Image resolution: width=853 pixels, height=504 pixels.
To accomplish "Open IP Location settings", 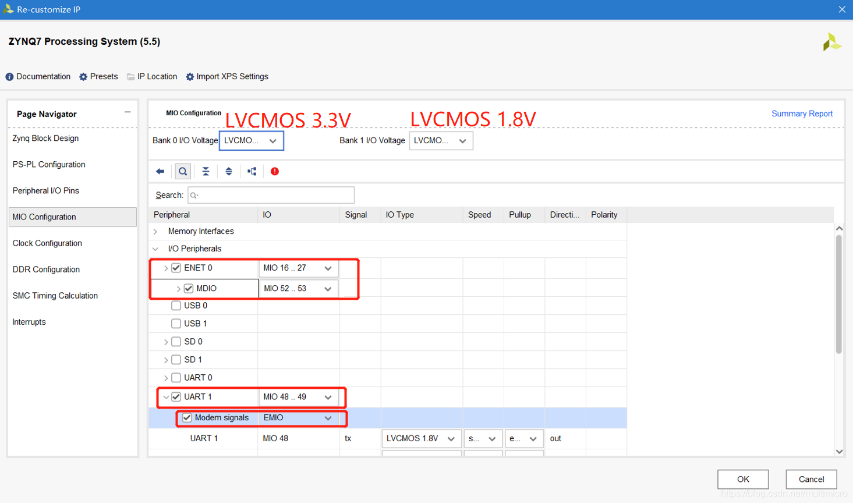I will coord(152,77).
